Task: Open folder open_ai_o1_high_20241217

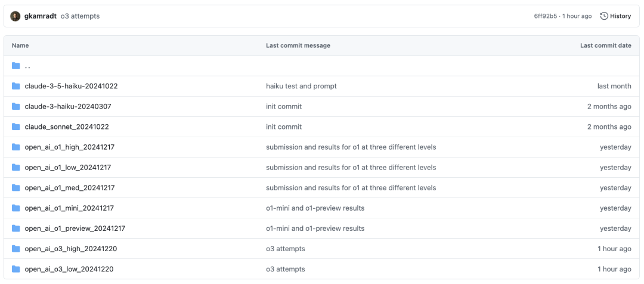Action: [x=69, y=147]
